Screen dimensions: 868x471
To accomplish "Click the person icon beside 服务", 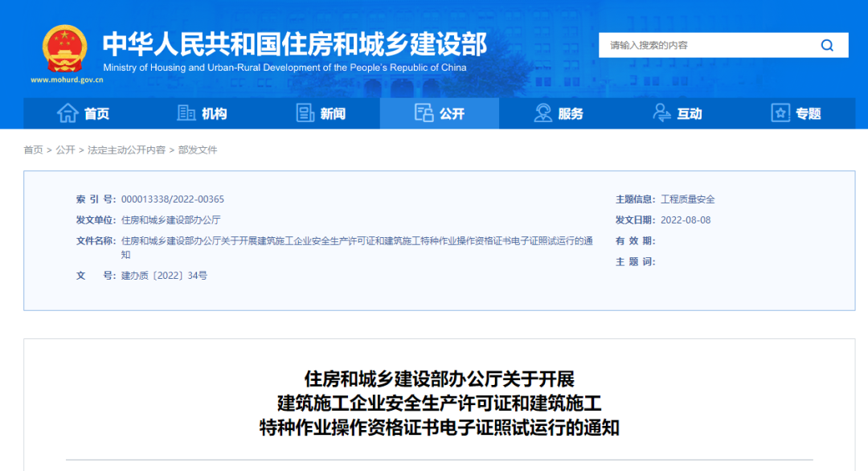I will pos(543,113).
